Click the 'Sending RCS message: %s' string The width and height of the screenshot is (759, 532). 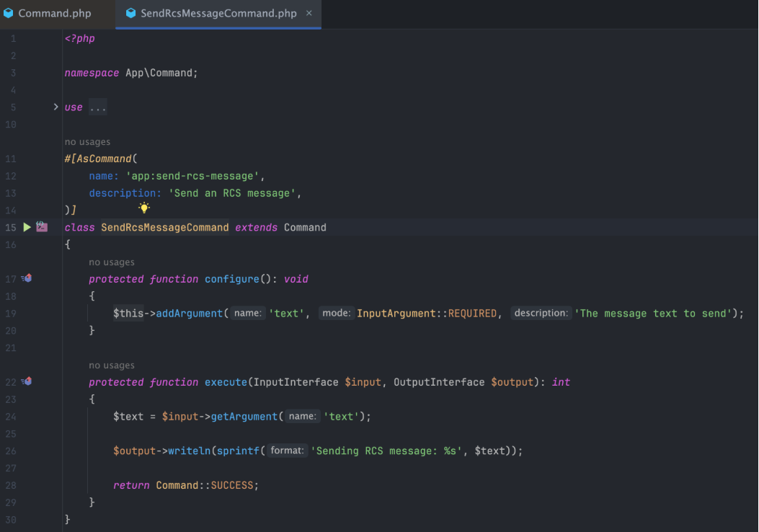[386, 451]
